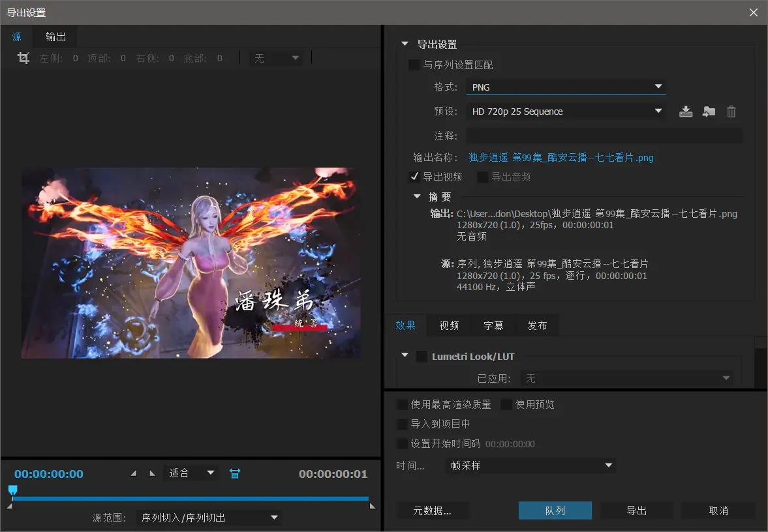Collapse the 导出设置 section

405,44
